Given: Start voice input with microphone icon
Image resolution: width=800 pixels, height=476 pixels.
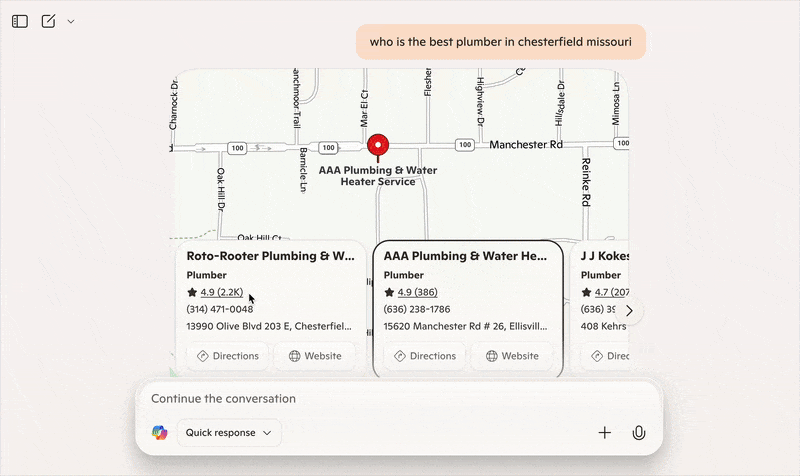Looking at the screenshot, I should pos(639,433).
